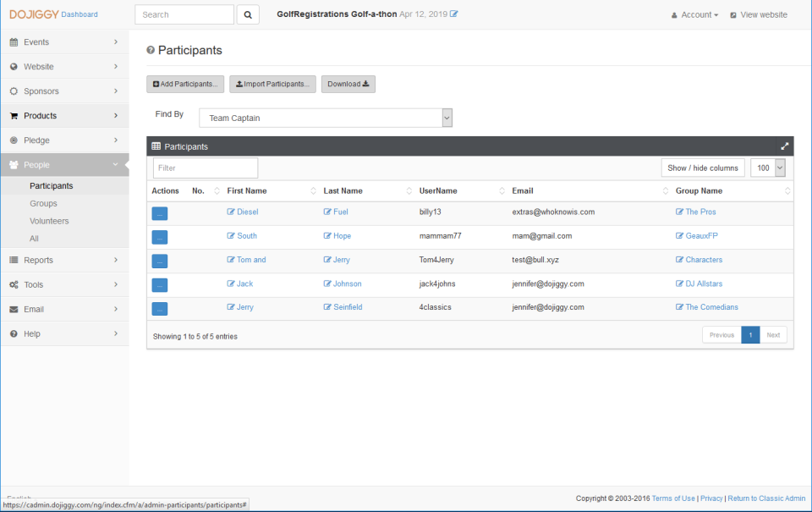Image resolution: width=812 pixels, height=512 pixels.
Task: Expand the Reports menu chevron
Action: (x=116, y=260)
